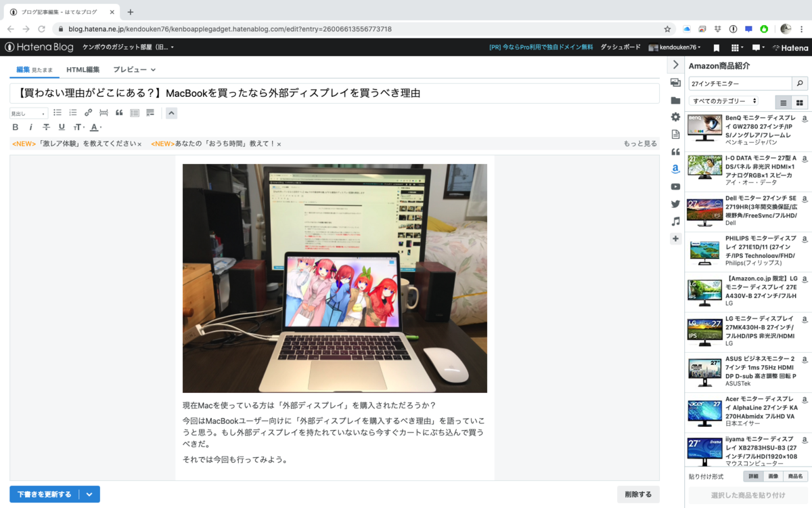Open the notifications speech bubble menu

tap(758, 47)
